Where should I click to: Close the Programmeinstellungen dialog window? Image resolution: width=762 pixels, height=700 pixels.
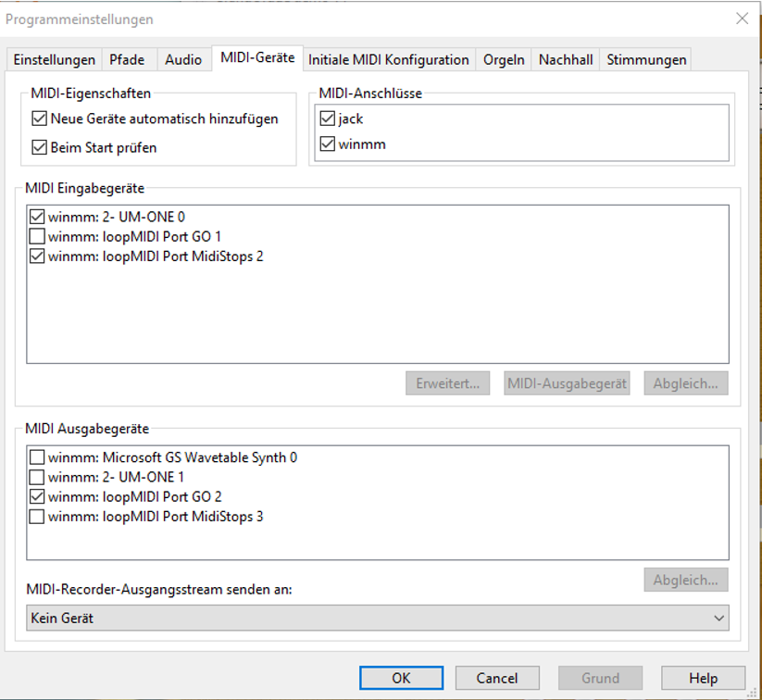tap(741, 19)
